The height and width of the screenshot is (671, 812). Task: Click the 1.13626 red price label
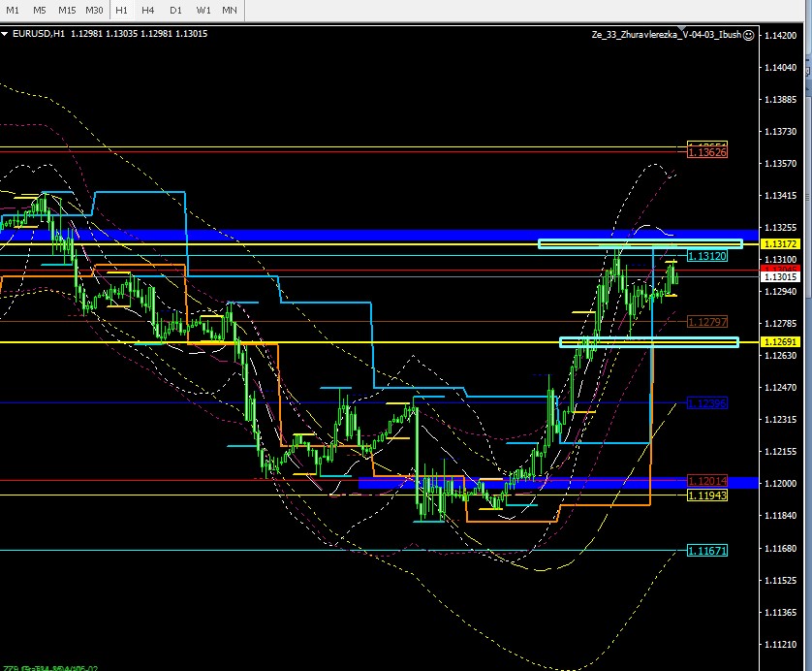pyautogui.click(x=706, y=152)
